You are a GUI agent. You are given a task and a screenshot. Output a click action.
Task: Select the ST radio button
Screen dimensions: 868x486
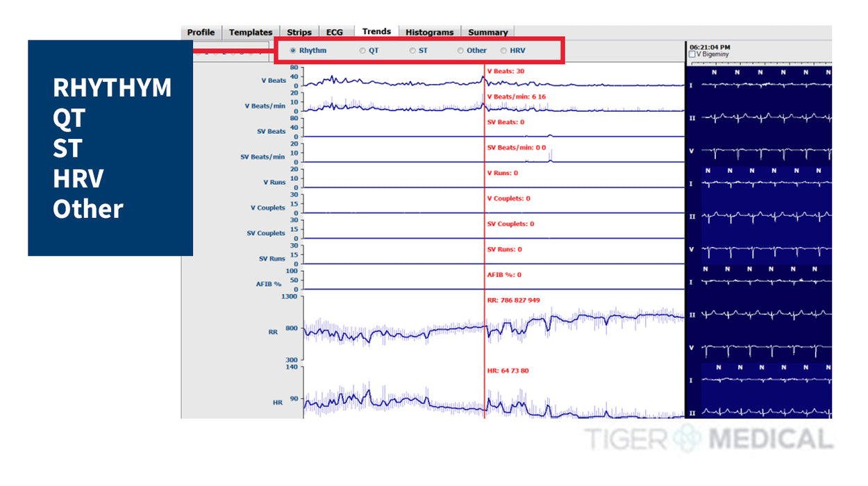point(412,51)
